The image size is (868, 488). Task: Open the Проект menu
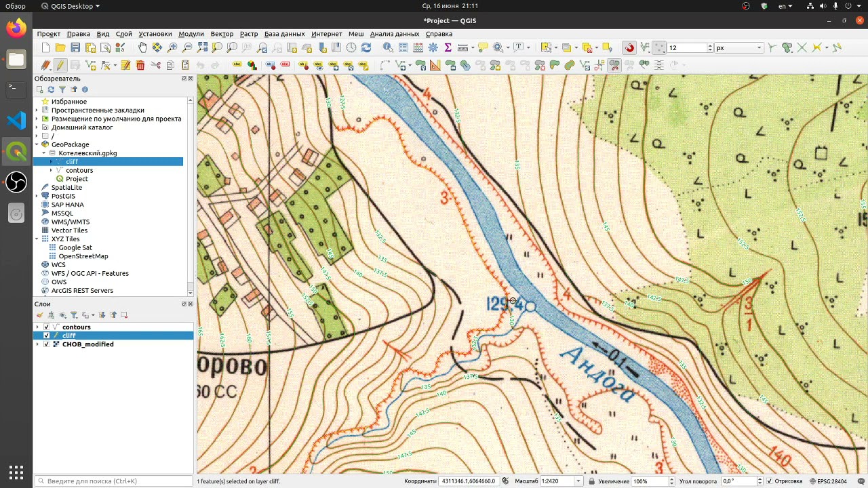click(49, 34)
